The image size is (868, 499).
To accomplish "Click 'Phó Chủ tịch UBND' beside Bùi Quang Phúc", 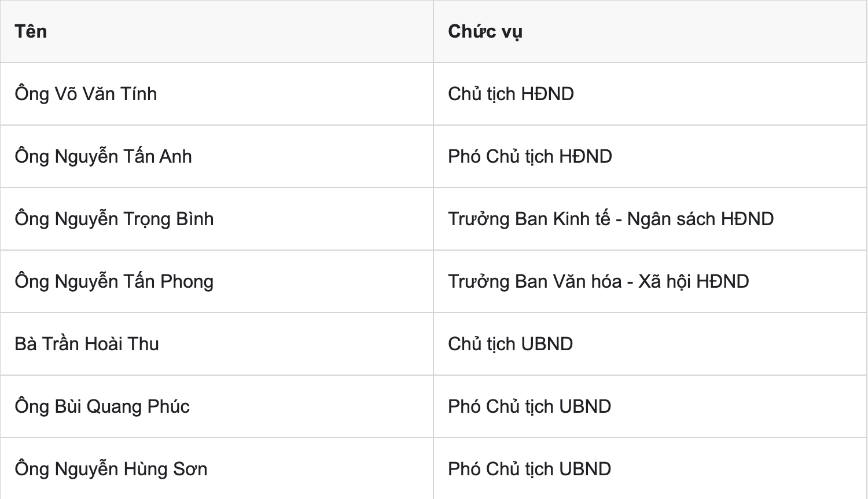I will pos(529,406).
